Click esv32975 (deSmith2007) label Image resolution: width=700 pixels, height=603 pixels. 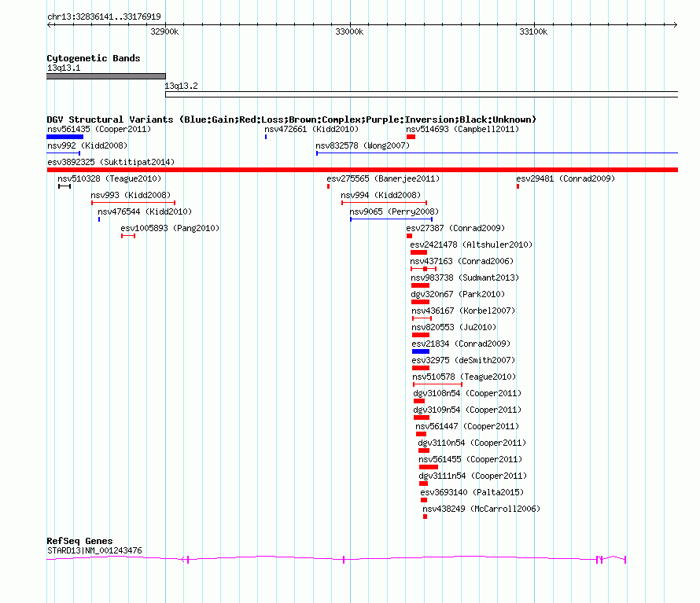click(x=463, y=360)
